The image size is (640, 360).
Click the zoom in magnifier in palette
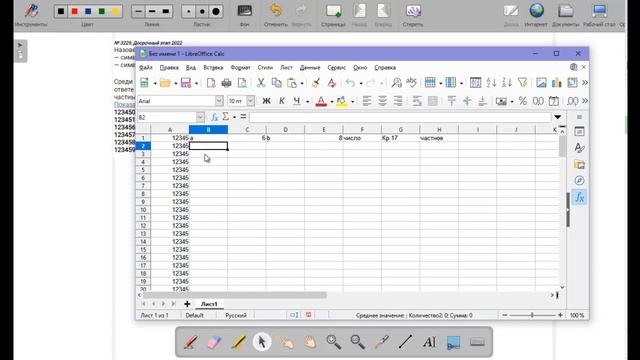tap(333, 342)
